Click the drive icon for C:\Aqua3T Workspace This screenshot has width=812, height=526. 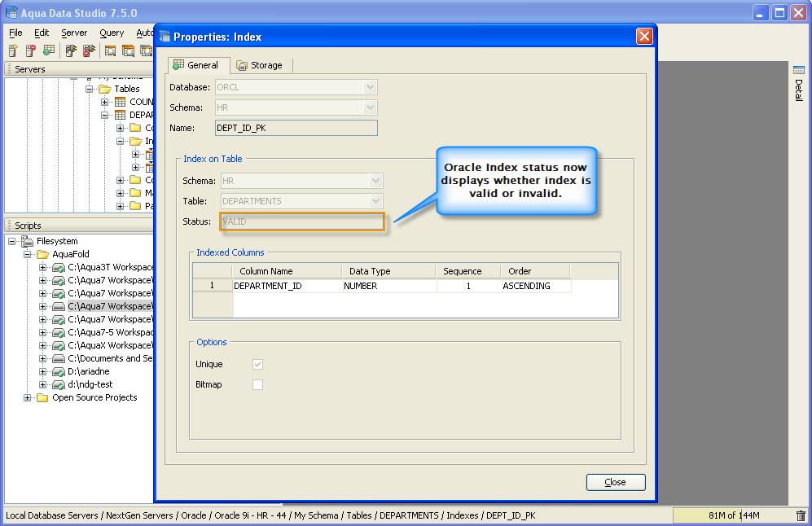coord(59,268)
